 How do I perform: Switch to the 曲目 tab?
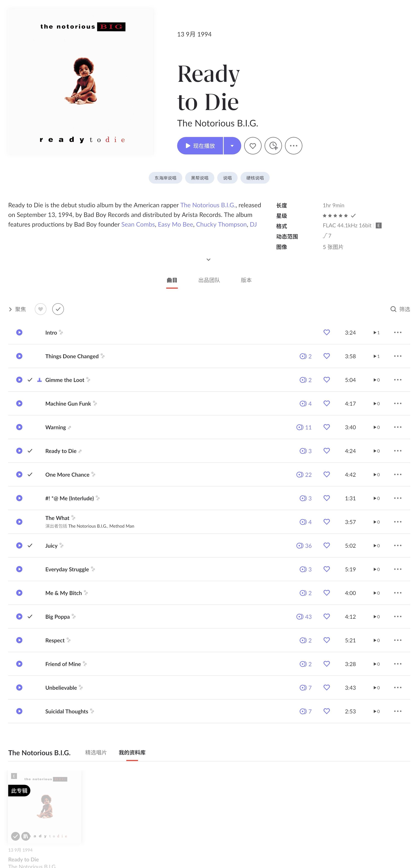172,280
